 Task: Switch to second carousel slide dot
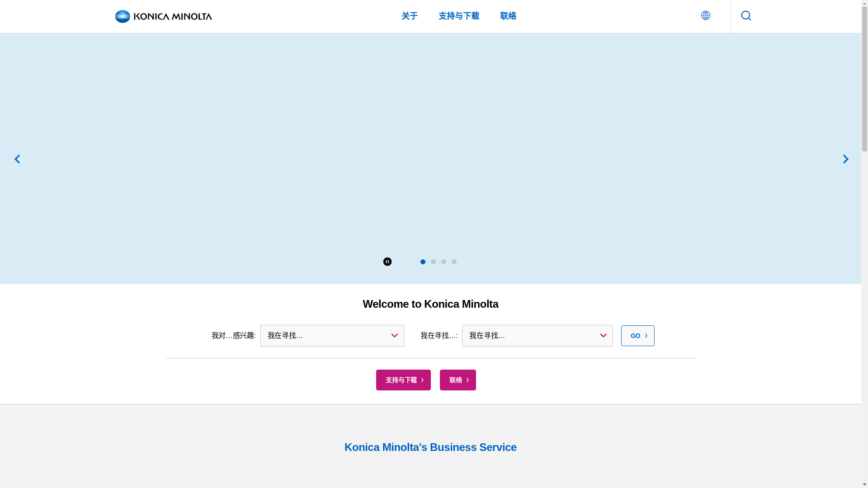click(x=433, y=262)
